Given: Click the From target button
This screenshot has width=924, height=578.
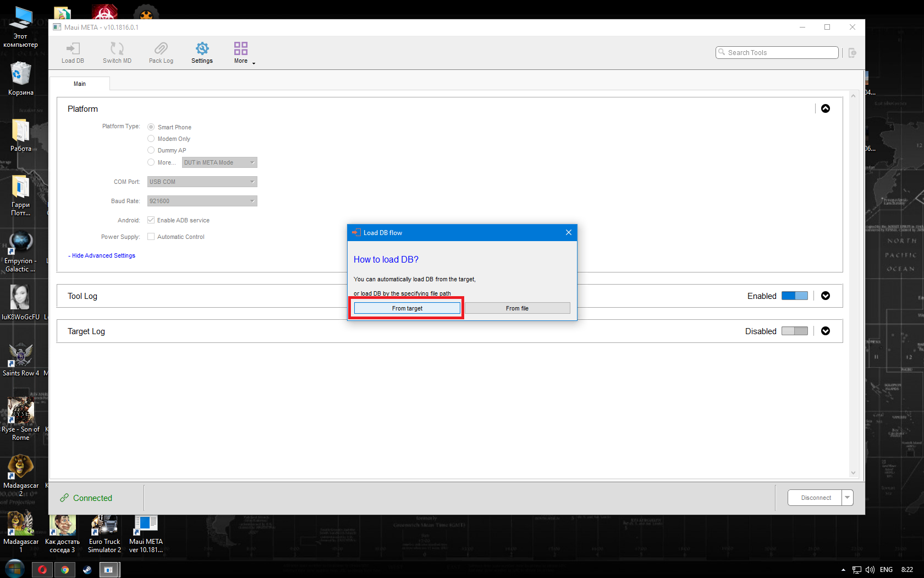Looking at the screenshot, I should point(407,308).
